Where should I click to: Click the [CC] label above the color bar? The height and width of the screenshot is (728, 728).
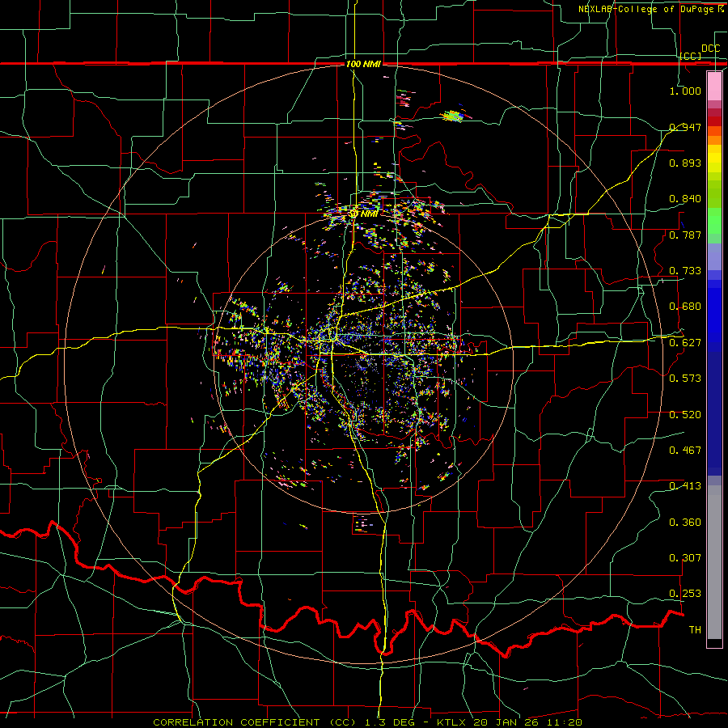pyautogui.click(x=691, y=56)
